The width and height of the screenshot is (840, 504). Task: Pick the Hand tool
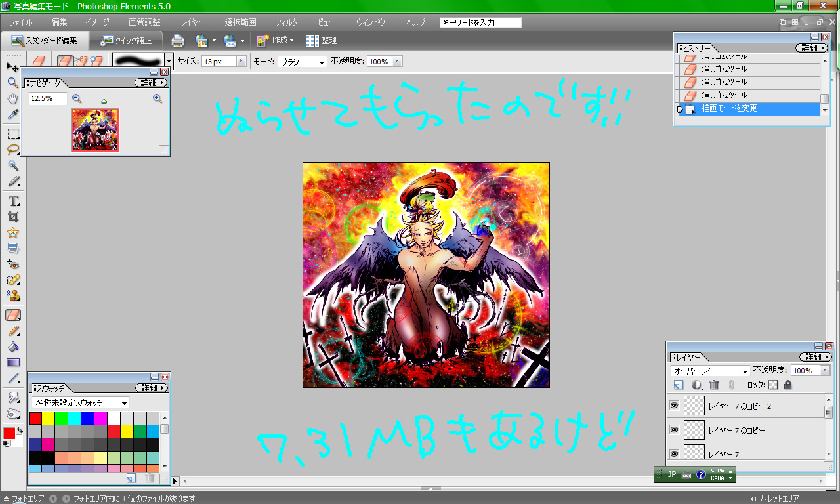click(12, 99)
